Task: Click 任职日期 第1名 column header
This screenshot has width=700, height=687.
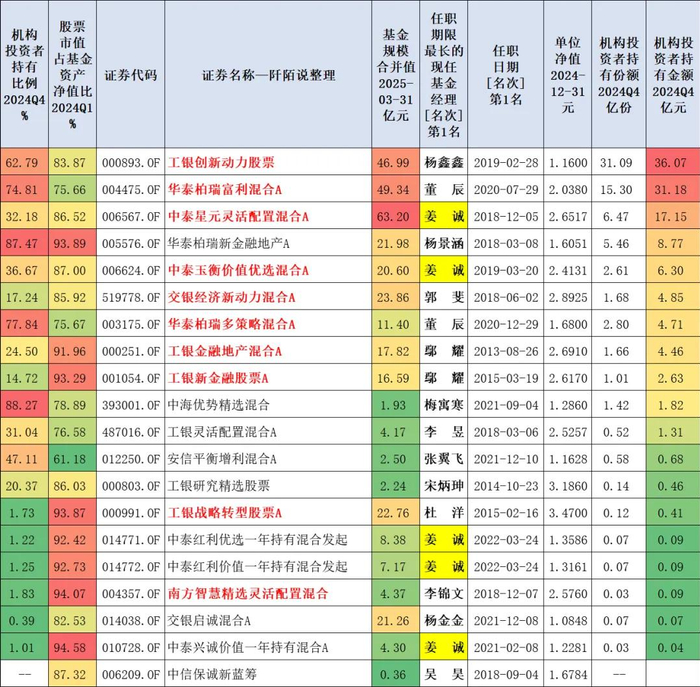Action: (x=505, y=75)
